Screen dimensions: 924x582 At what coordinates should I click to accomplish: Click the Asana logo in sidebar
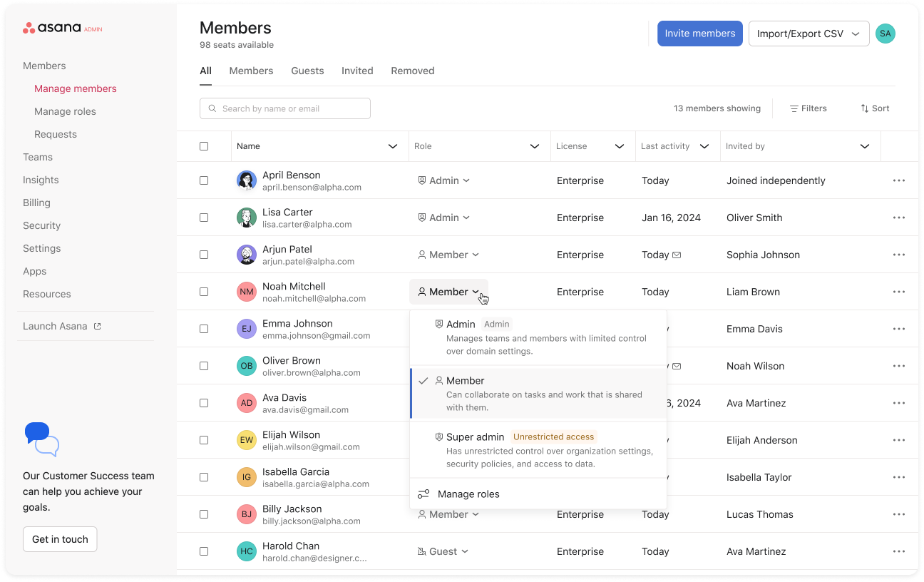click(53, 29)
